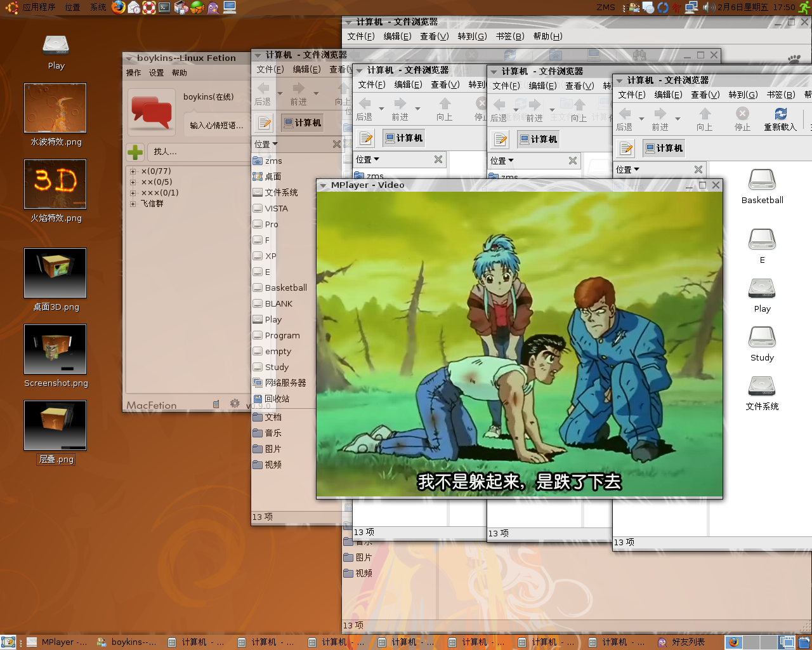Click the red chat bubbles avatar in Fetion
812x650 pixels.
(152, 112)
